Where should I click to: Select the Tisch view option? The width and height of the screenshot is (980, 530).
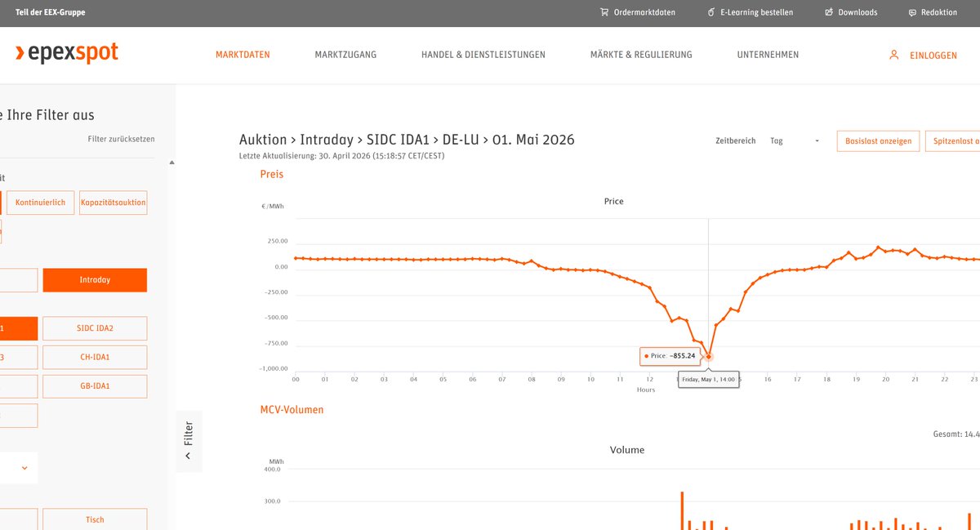pyautogui.click(x=95, y=519)
